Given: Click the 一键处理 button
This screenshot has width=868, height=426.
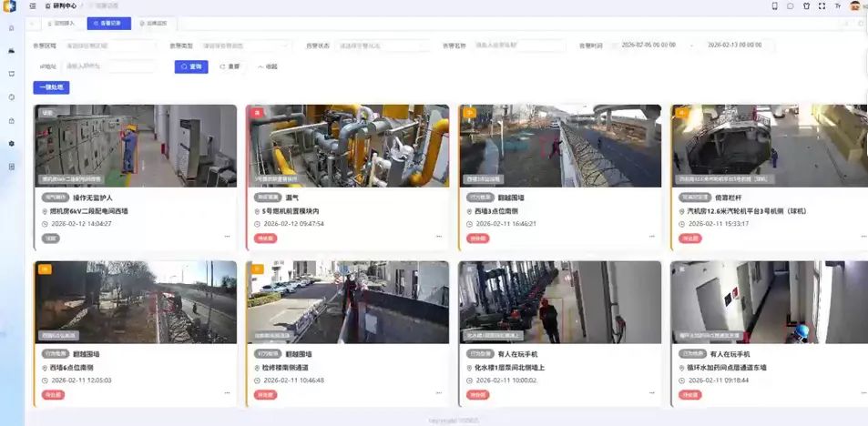Looking at the screenshot, I should [51, 87].
